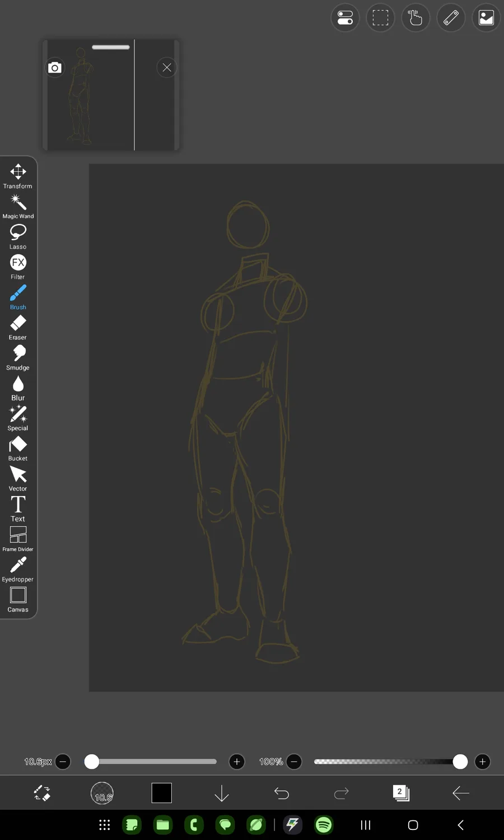Click the reference window sketch thumbnail
The image size is (504, 840).
(x=80, y=95)
